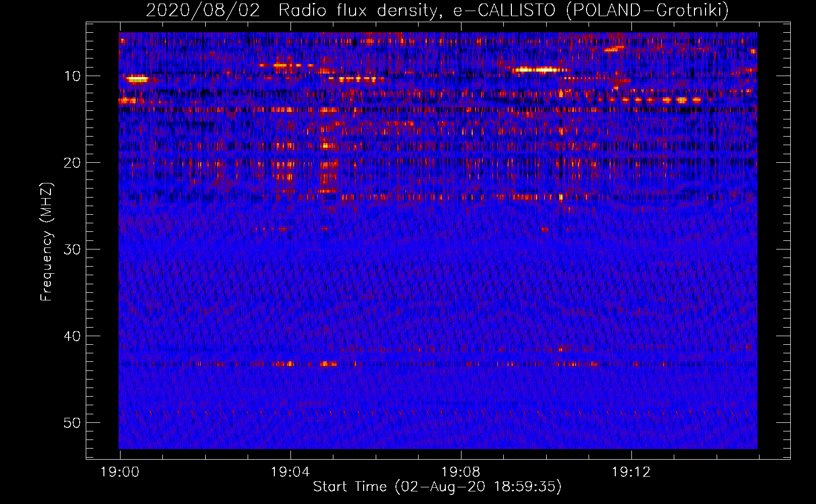Click the 19:08 time tick label
Image resolution: width=816 pixels, height=504 pixels.
460,472
